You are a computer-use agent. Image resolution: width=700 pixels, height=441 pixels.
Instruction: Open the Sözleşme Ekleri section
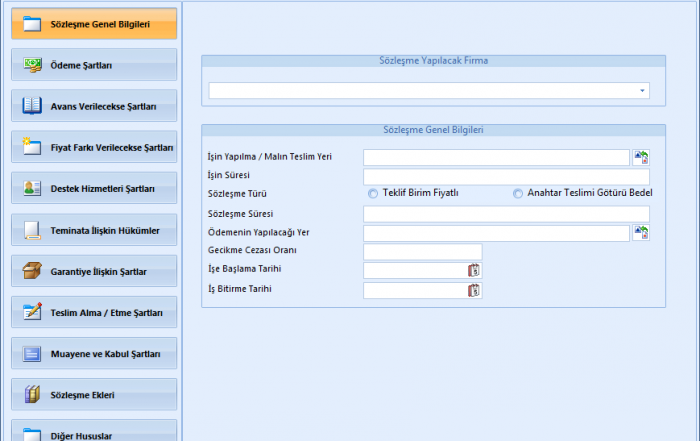[x=94, y=395]
